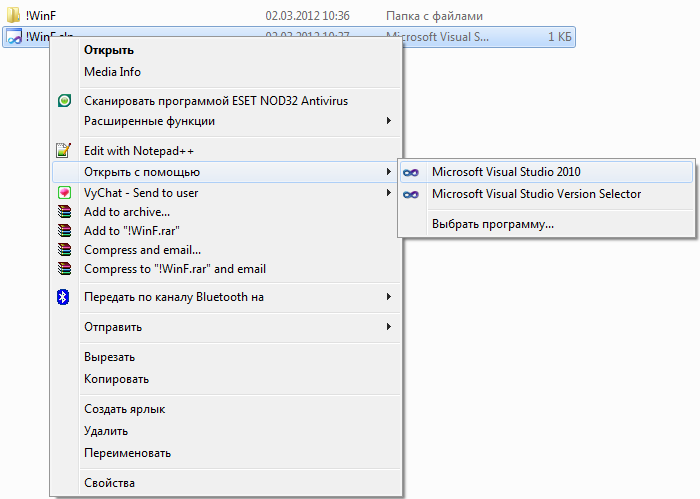Click the !WinF solution file icon

(14, 37)
